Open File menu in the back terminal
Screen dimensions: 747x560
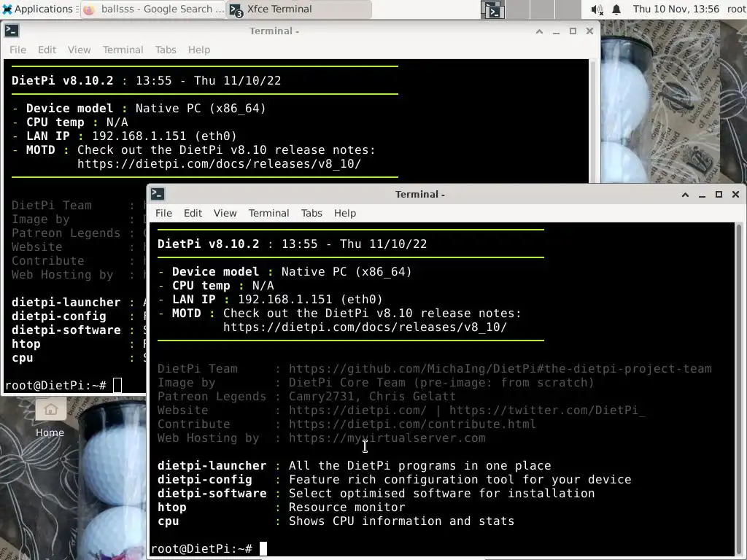tap(18, 50)
